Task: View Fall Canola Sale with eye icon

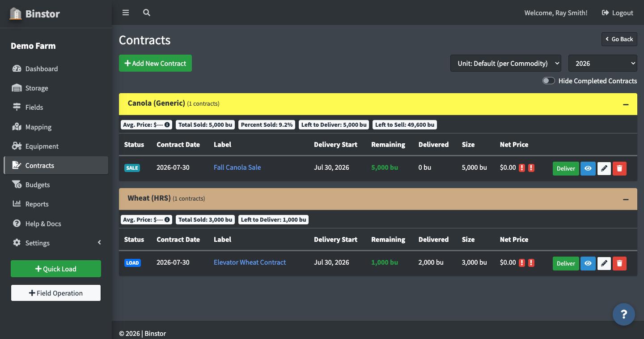Action: pyautogui.click(x=588, y=168)
